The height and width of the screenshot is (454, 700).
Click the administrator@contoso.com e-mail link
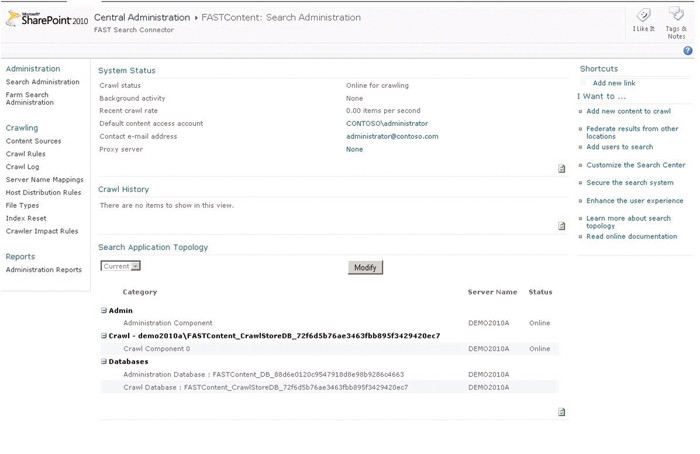[x=392, y=136]
